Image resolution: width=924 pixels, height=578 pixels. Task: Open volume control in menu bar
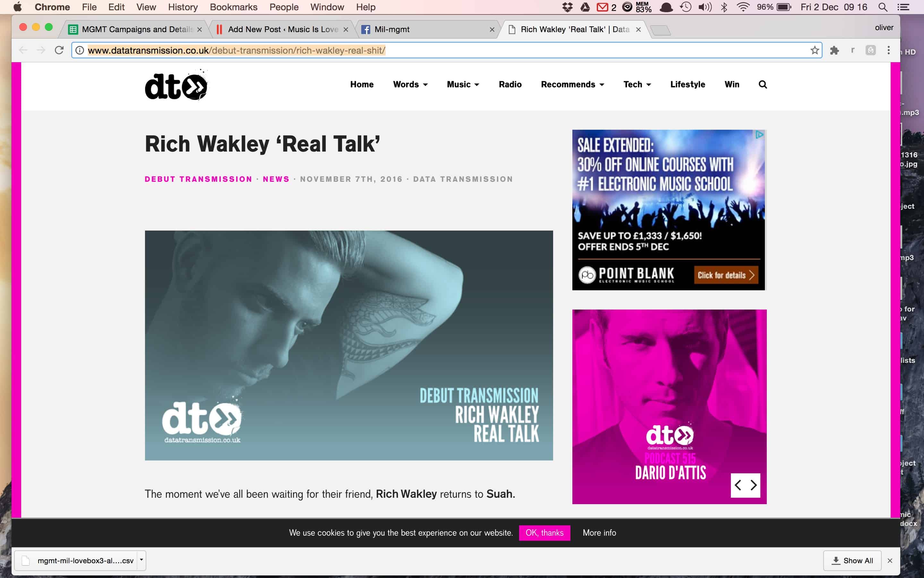click(x=705, y=7)
